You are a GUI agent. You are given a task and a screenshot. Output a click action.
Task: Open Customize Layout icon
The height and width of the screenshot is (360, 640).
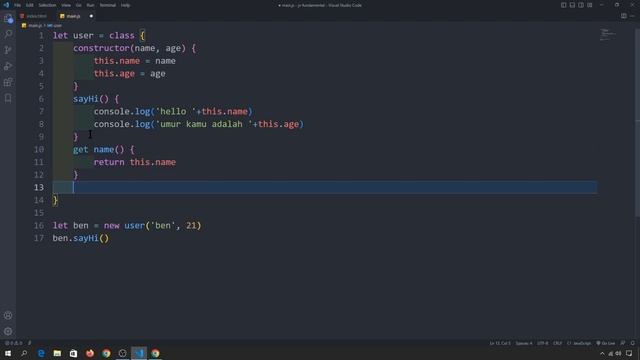(590, 5)
